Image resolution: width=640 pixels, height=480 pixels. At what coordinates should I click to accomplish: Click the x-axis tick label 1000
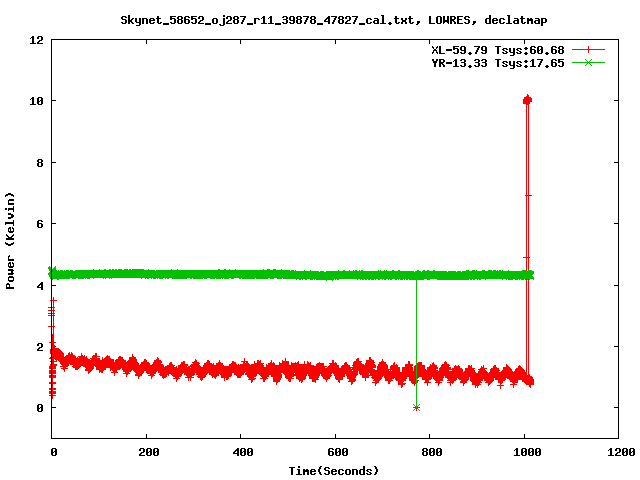point(527,452)
